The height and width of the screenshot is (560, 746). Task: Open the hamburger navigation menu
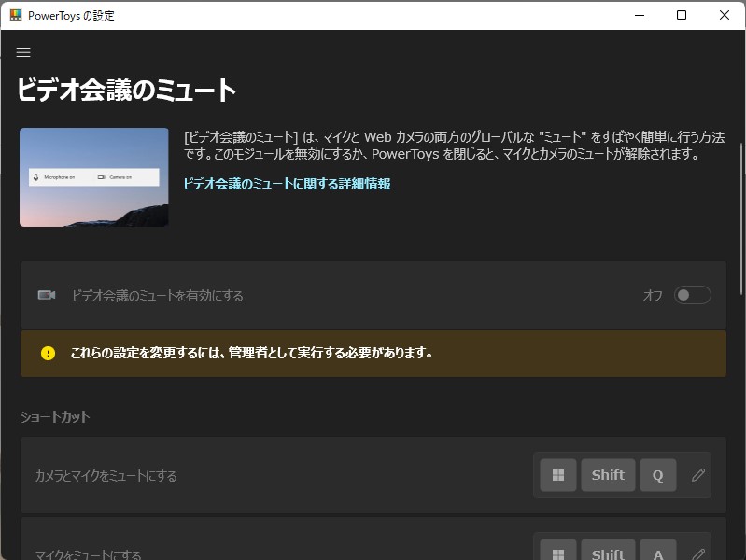coord(23,52)
